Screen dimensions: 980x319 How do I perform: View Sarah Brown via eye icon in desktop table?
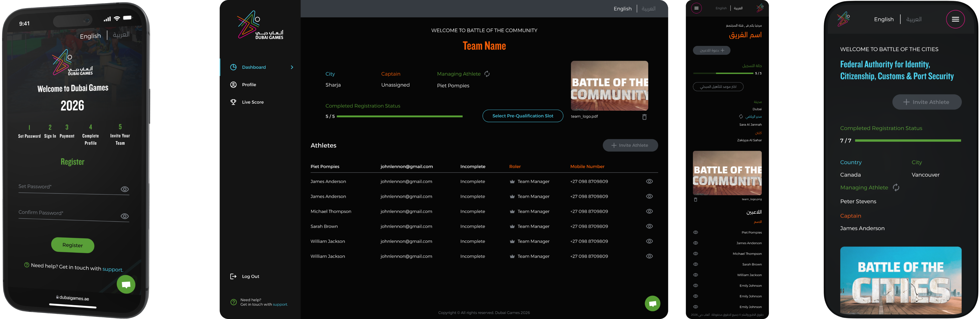(649, 226)
